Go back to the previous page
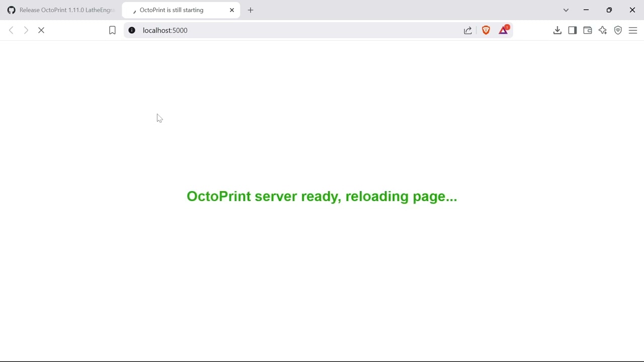The height and width of the screenshot is (362, 644). 11,30
